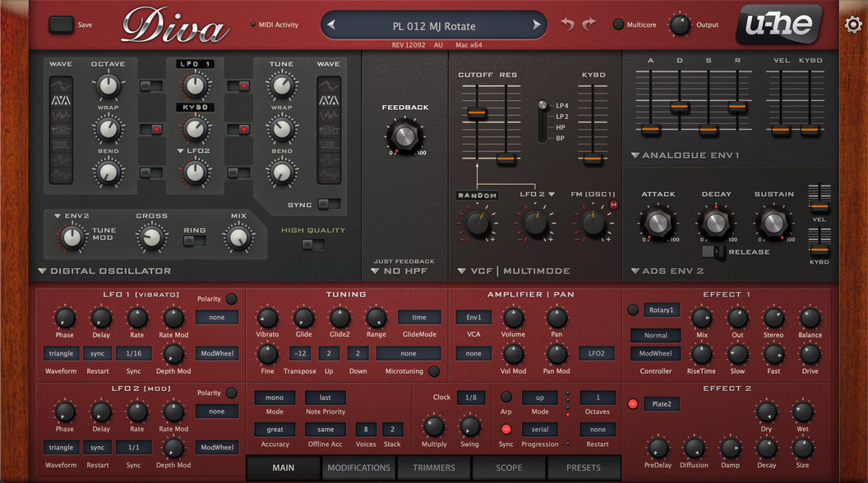Click the Clock 1/8 value button

(470, 398)
